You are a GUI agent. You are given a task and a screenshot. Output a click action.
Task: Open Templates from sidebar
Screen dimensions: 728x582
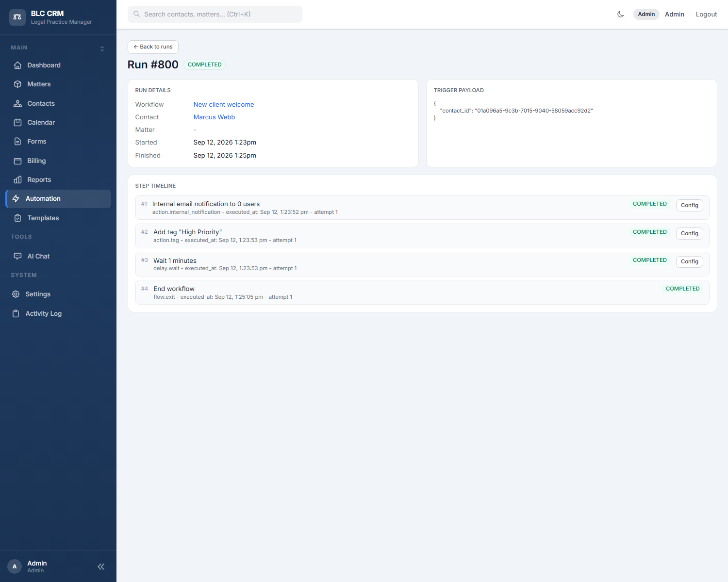[58, 218]
